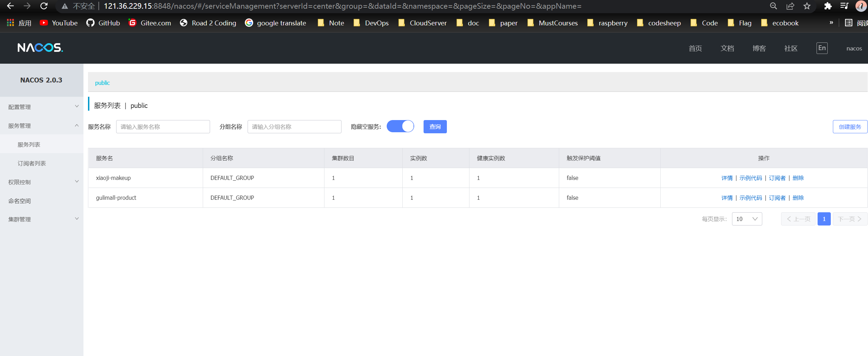This screenshot has width=868, height=356.
Task: Open ecobook bookmark folder
Action: pyautogui.click(x=780, y=23)
